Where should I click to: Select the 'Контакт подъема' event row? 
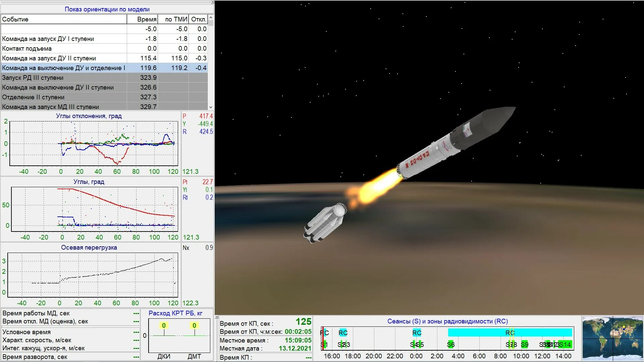pos(104,48)
